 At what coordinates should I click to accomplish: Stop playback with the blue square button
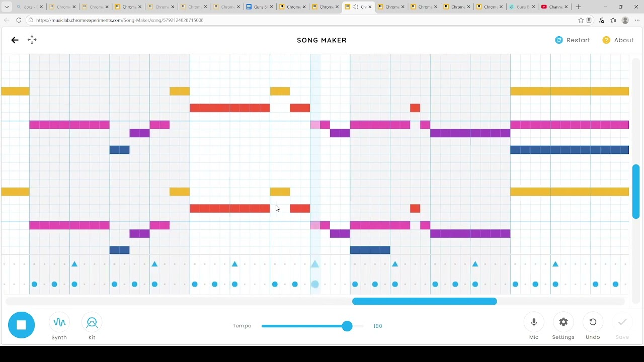pyautogui.click(x=21, y=325)
